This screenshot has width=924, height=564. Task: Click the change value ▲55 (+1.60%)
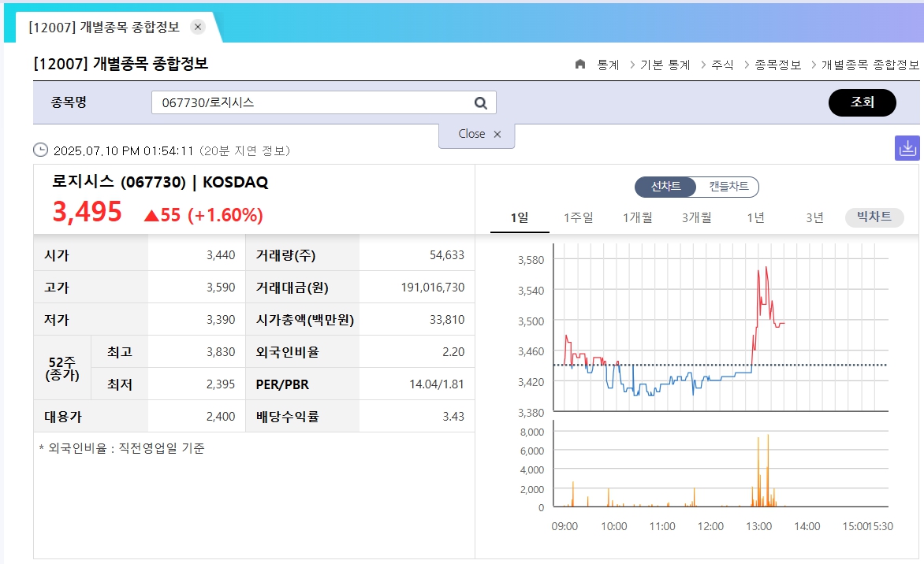point(203,215)
